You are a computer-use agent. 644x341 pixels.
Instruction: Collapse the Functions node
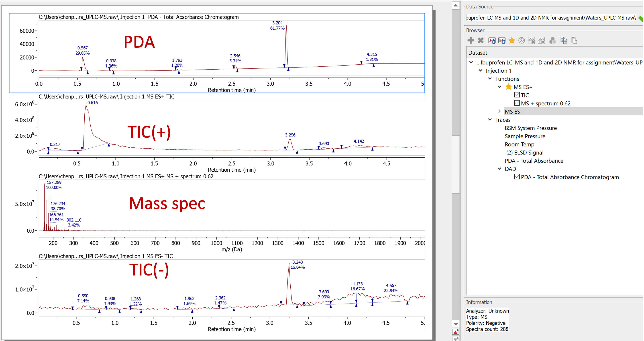(490, 78)
